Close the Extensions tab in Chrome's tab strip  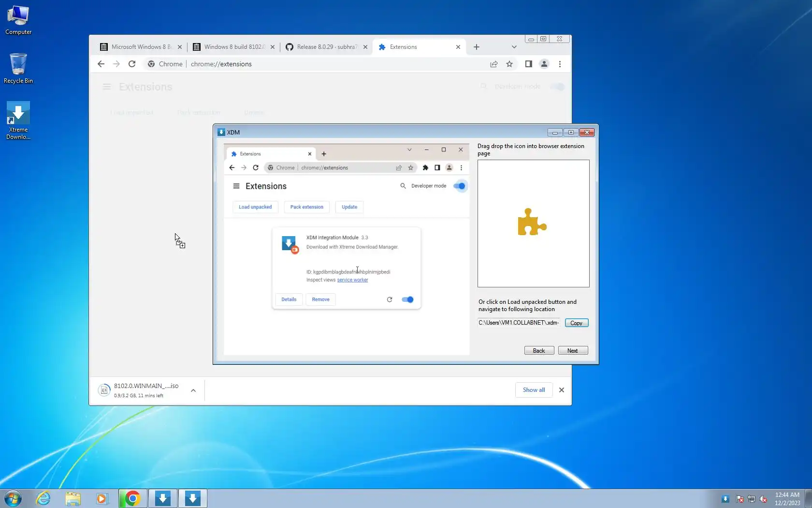[x=458, y=47]
